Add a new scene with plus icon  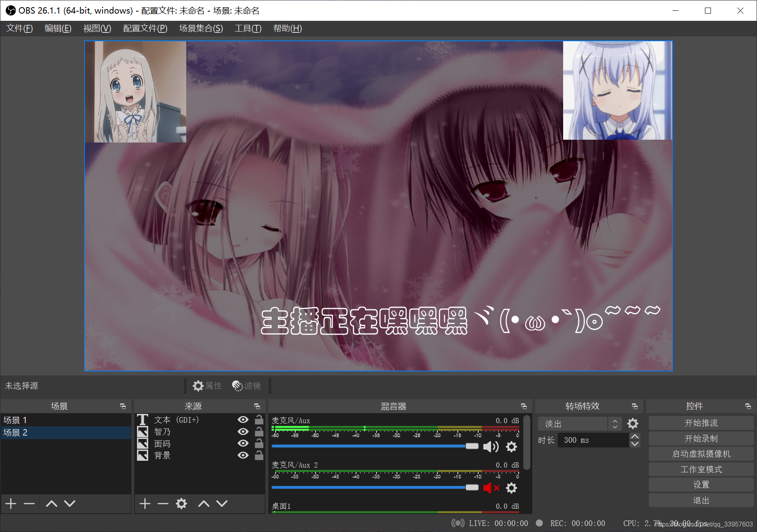(x=11, y=504)
